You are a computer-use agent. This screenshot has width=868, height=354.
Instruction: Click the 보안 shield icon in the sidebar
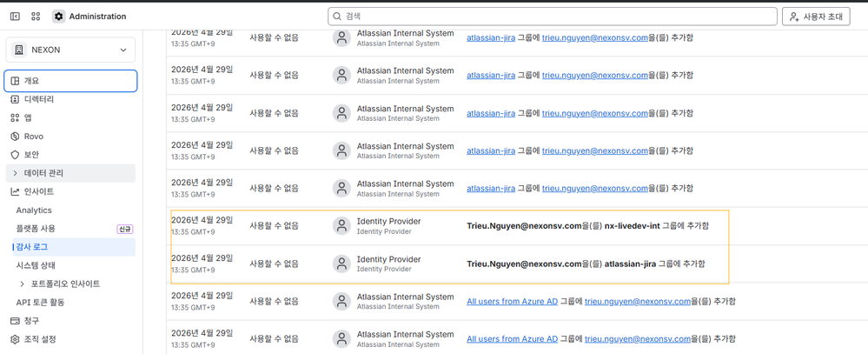15,155
